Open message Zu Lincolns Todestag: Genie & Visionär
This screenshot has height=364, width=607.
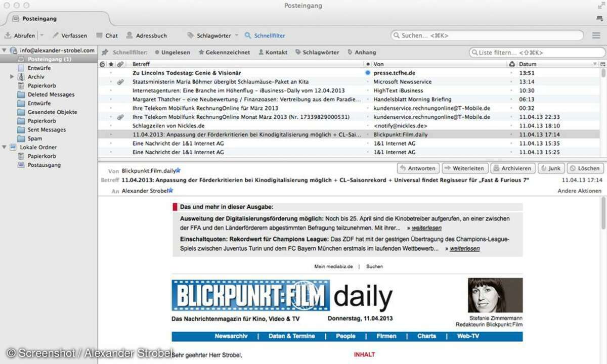349,73
